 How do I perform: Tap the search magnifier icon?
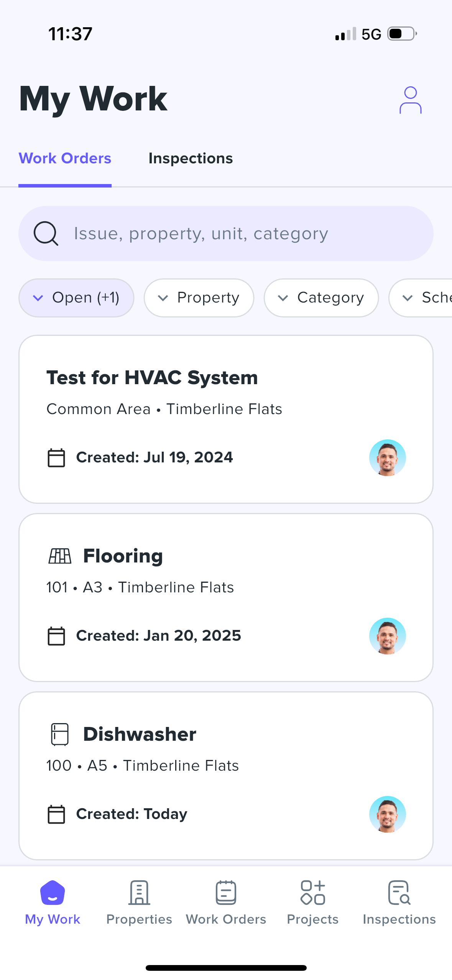point(46,233)
